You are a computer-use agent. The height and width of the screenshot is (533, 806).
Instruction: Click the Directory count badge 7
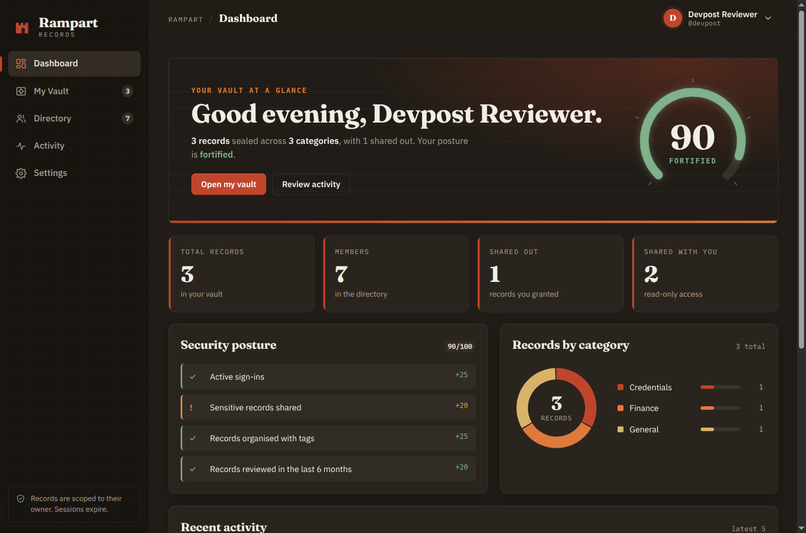point(127,118)
